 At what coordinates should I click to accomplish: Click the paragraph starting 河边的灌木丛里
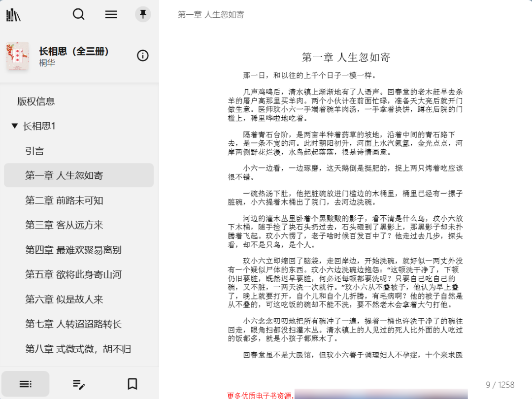(345, 232)
